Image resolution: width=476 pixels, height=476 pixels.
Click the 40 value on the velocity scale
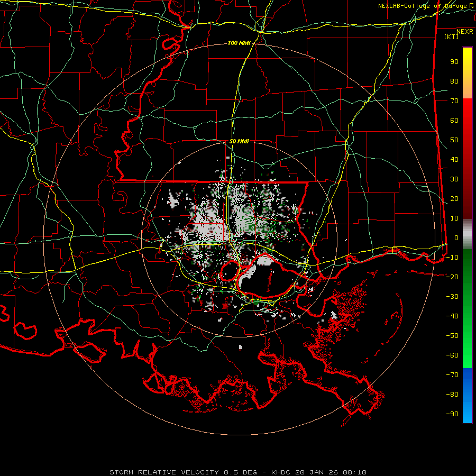(x=454, y=159)
